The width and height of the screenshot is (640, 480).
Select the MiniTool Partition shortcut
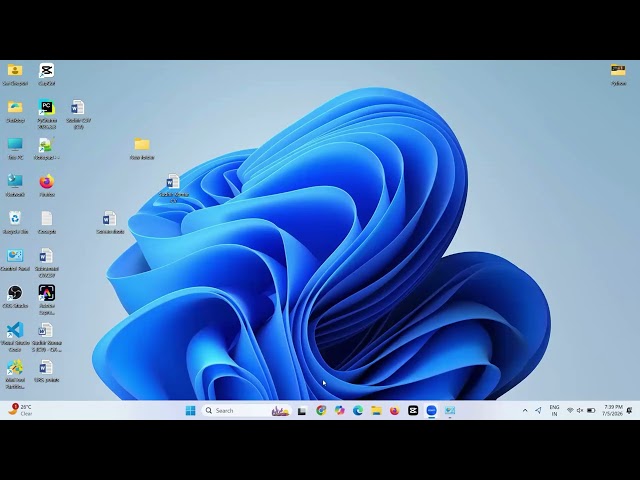click(15, 374)
